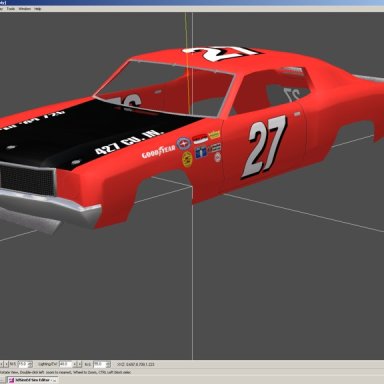Click the yellow round sponsor decal on the fender
Screen dimensions: 384x384
(187, 160)
